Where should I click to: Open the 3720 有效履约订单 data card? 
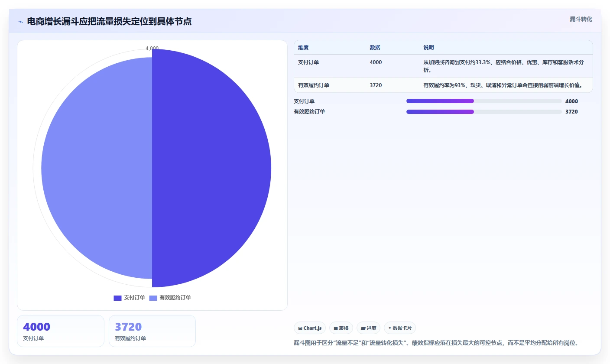[x=152, y=331]
